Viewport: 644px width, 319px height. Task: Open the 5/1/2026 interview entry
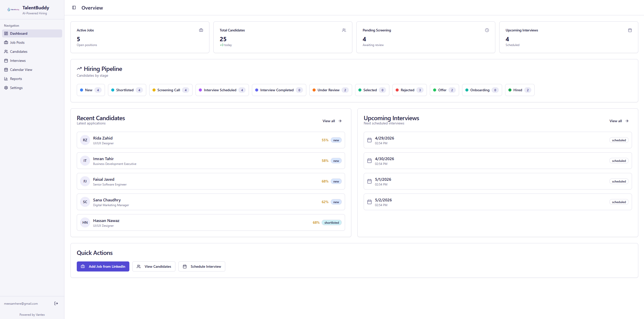[x=498, y=181]
